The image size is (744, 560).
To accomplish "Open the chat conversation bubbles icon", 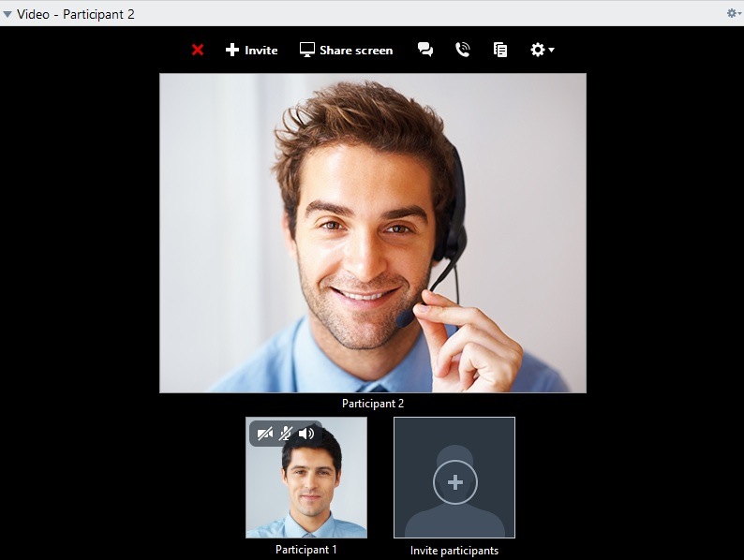I will click(425, 50).
